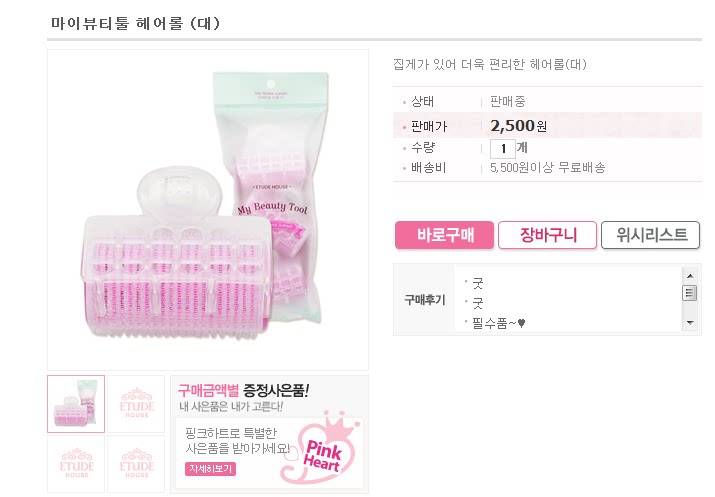Grab the review list scrollbar thumb

(x=688, y=293)
